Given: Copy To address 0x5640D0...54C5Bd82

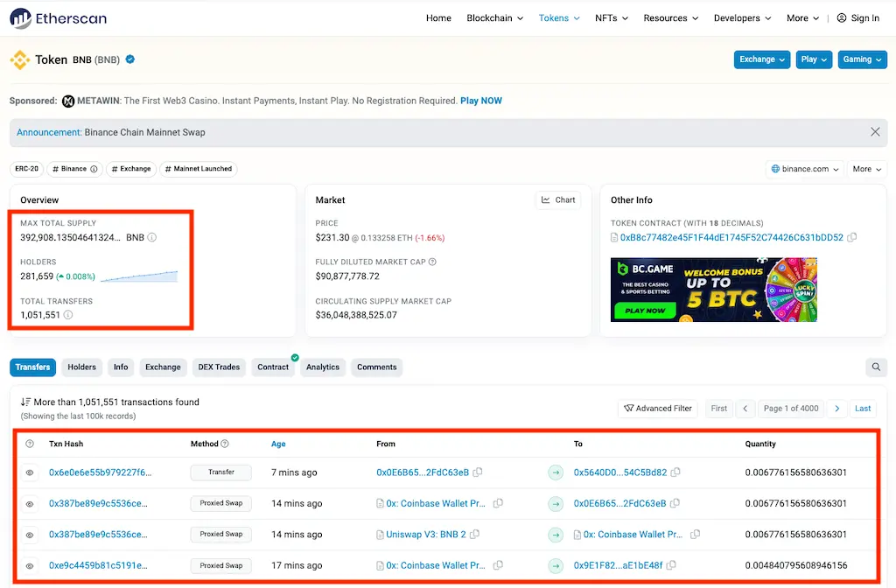Looking at the screenshot, I should click(x=675, y=472).
